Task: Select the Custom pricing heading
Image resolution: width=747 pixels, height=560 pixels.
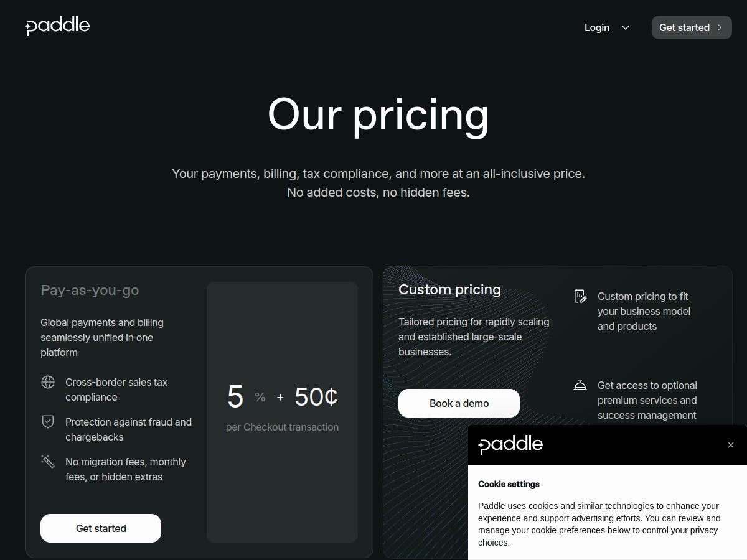Action: click(x=449, y=289)
